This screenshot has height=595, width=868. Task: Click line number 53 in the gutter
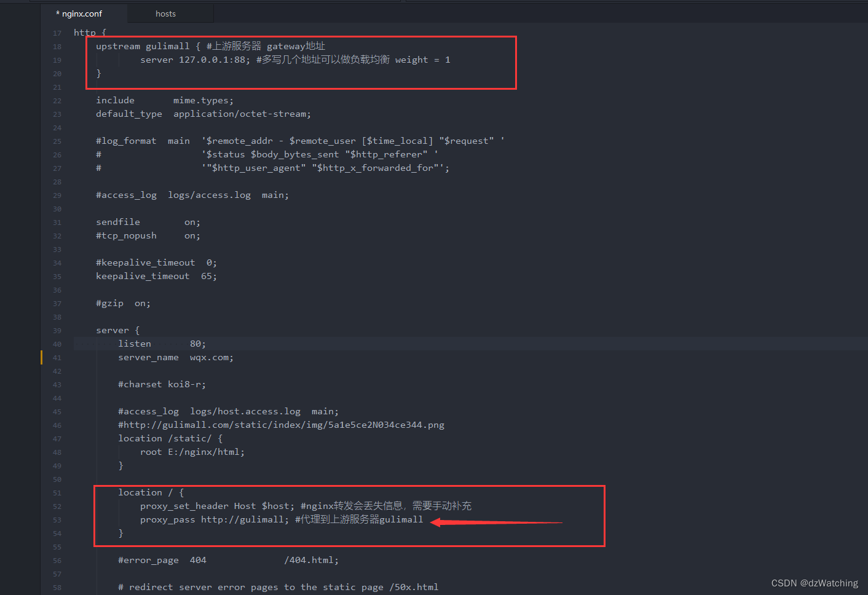click(57, 520)
